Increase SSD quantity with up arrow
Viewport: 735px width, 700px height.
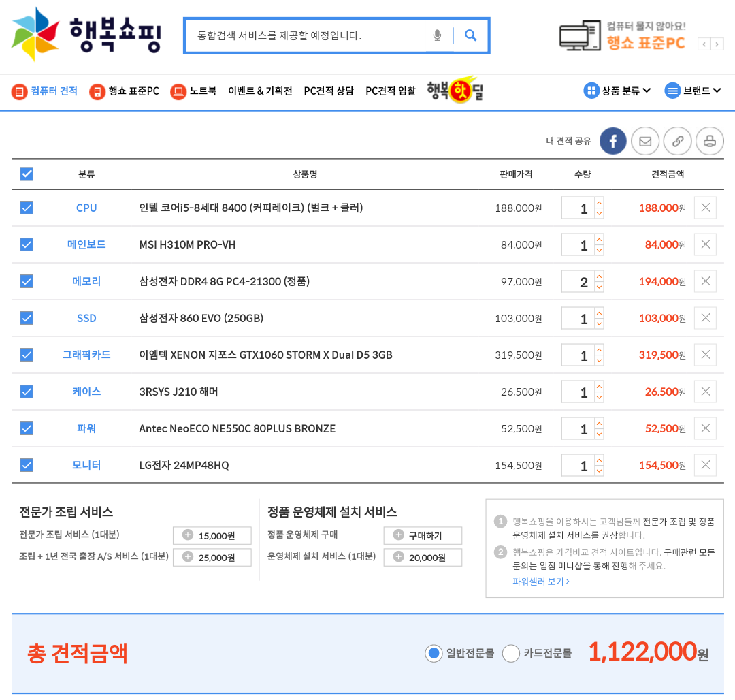click(599, 313)
